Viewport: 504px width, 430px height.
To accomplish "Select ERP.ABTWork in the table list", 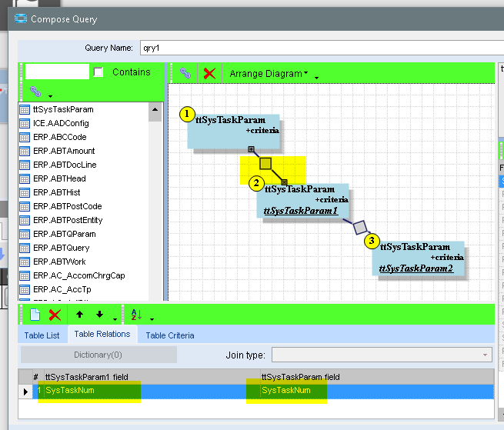I will click(59, 262).
